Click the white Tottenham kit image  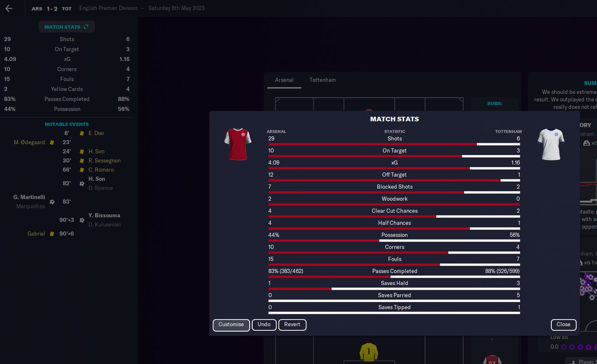point(551,144)
